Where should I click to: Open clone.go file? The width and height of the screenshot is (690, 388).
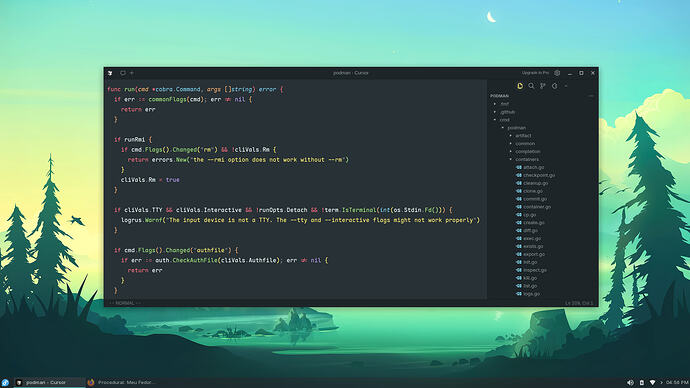click(532, 191)
